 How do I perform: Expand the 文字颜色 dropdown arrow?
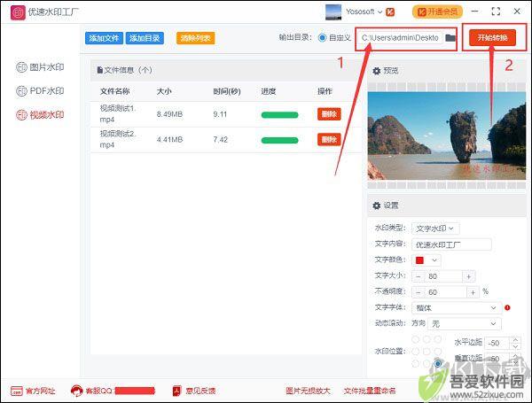click(434, 260)
